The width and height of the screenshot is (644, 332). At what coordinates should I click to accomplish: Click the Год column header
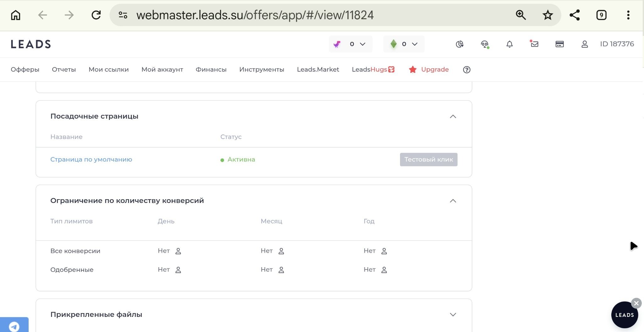369,221
